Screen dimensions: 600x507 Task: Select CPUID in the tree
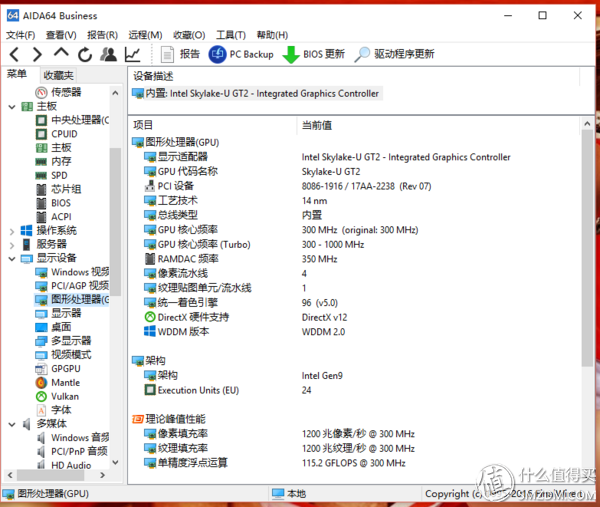64,134
